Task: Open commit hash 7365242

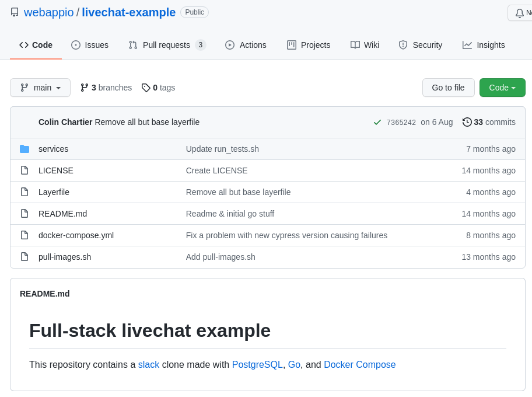Action: (x=401, y=122)
